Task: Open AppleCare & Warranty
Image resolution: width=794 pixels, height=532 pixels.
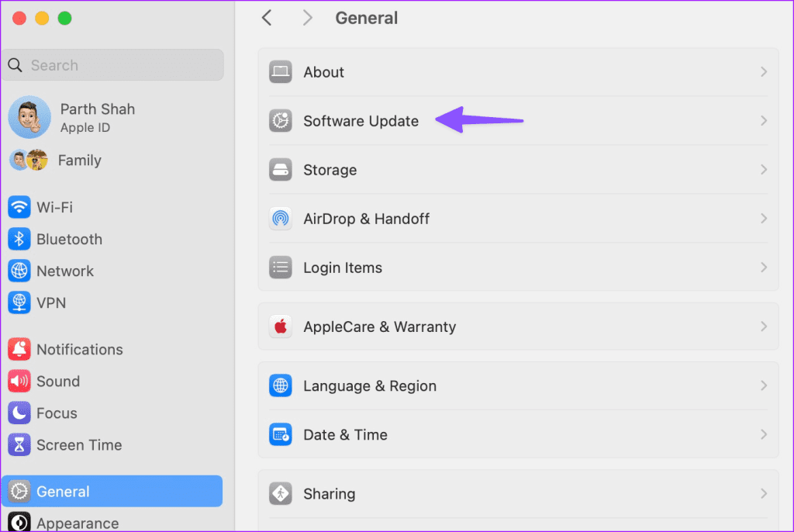Action: [x=378, y=326]
